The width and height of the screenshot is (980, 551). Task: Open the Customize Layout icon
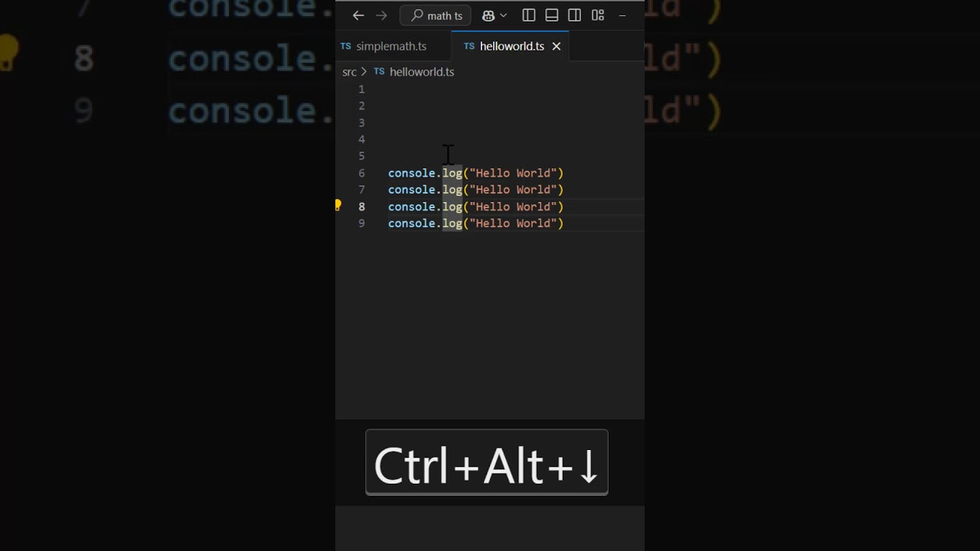click(x=598, y=15)
